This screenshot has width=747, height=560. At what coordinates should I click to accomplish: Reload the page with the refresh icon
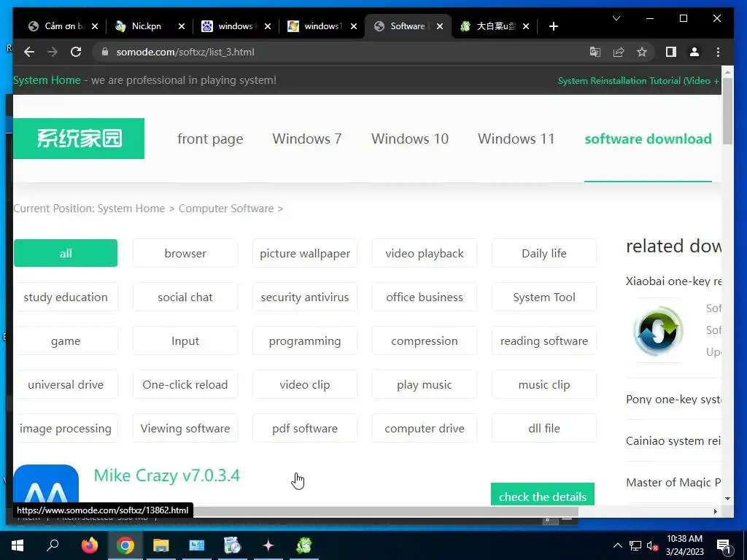(76, 52)
